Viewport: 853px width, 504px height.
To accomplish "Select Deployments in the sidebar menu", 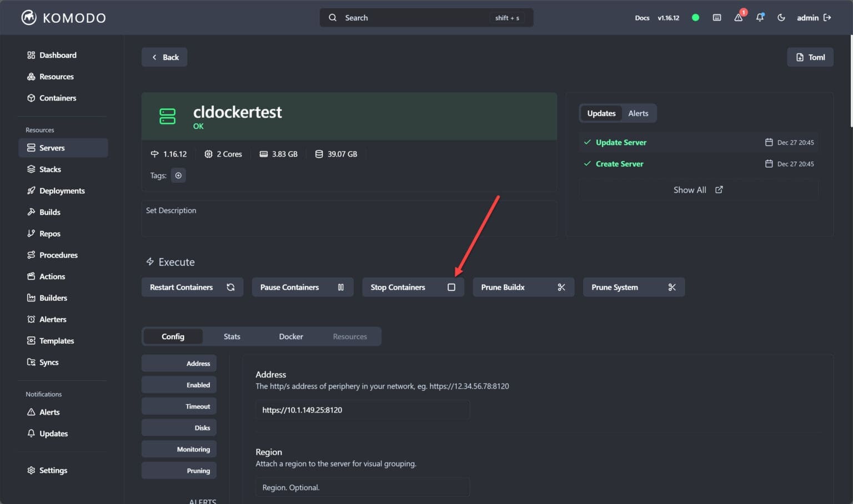I will pos(62,190).
